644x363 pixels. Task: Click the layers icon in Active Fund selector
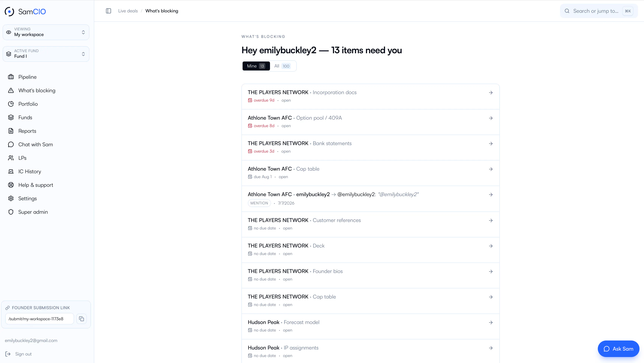pos(9,54)
